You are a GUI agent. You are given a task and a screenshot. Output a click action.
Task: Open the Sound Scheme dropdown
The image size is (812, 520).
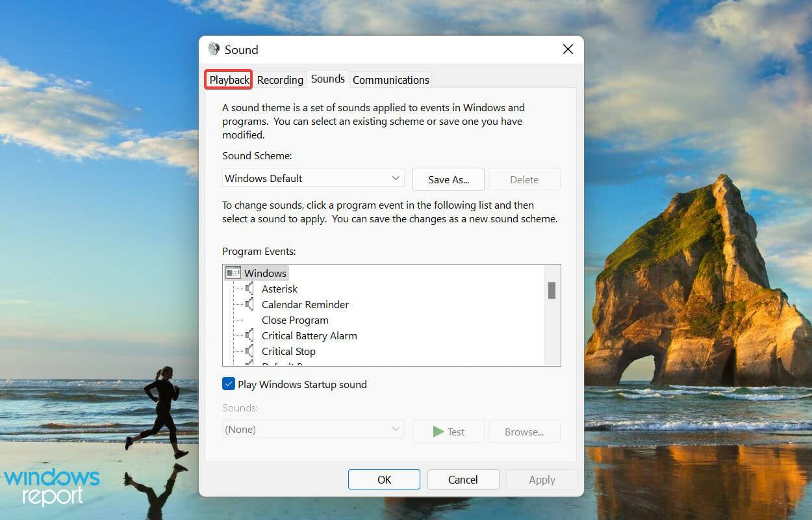coord(313,177)
